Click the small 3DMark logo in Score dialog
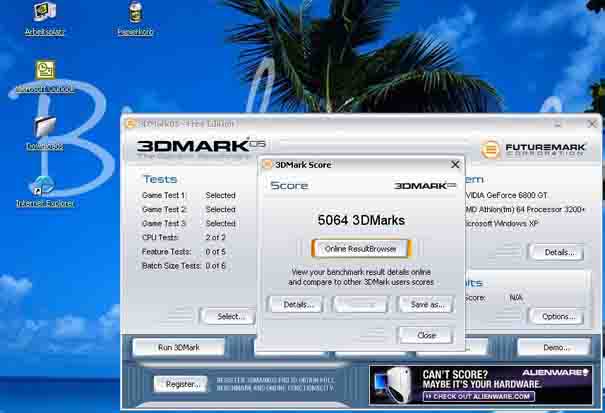605x413 pixels. point(425,186)
